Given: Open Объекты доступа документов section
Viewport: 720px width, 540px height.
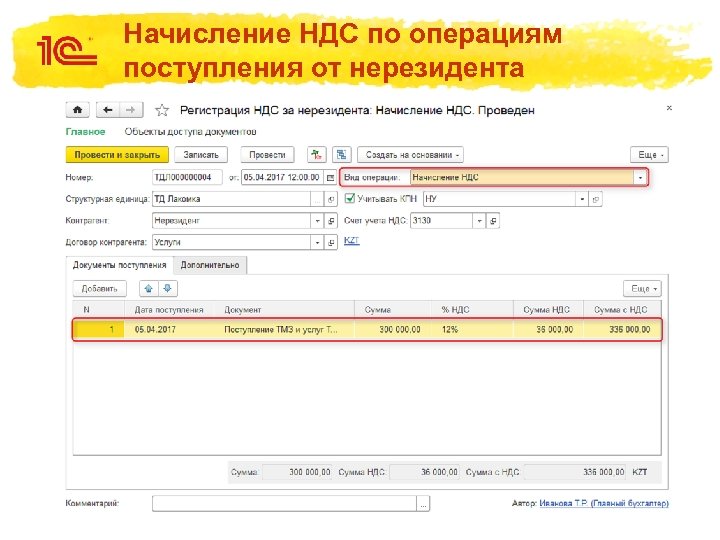Looking at the screenshot, I should point(190,132).
